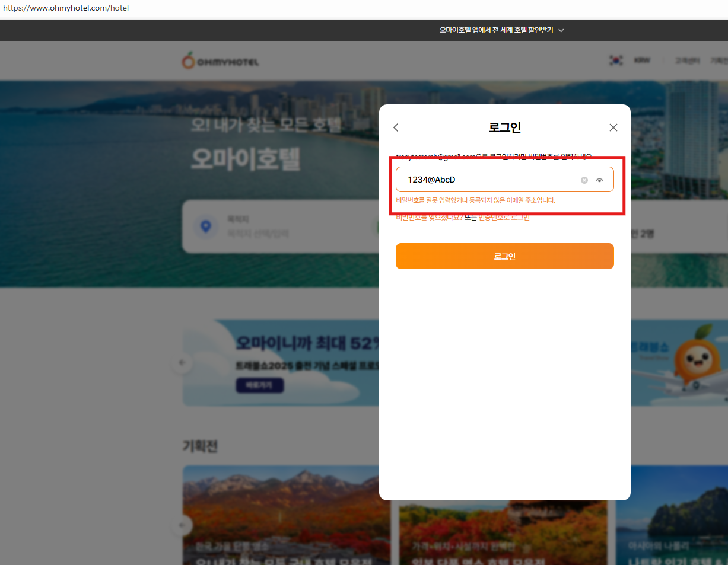Choose 인증번호로 로그인 link

tap(504, 218)
